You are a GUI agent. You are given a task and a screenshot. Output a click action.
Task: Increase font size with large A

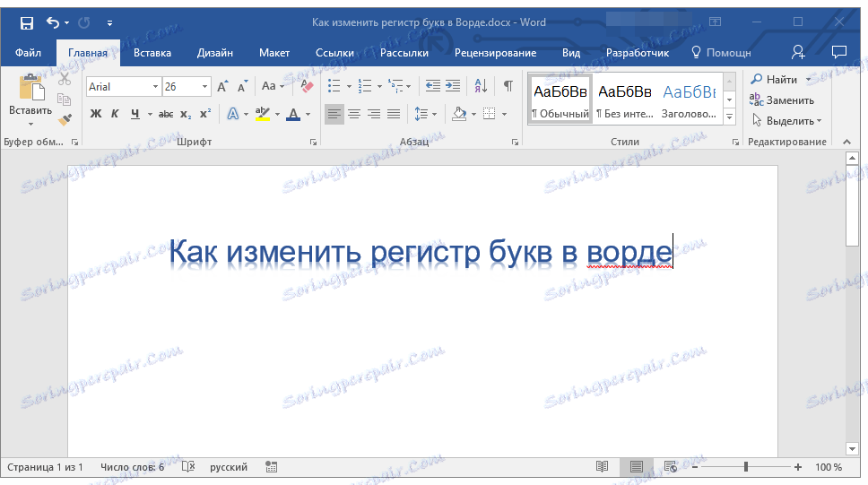point(222,86)
